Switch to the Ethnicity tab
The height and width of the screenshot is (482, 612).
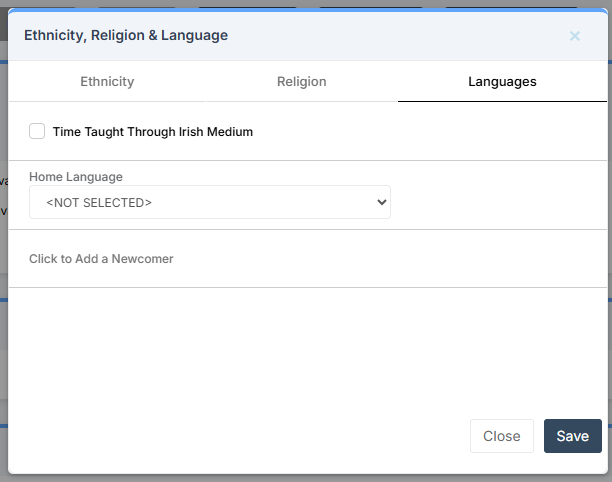[x=107, y=82]
